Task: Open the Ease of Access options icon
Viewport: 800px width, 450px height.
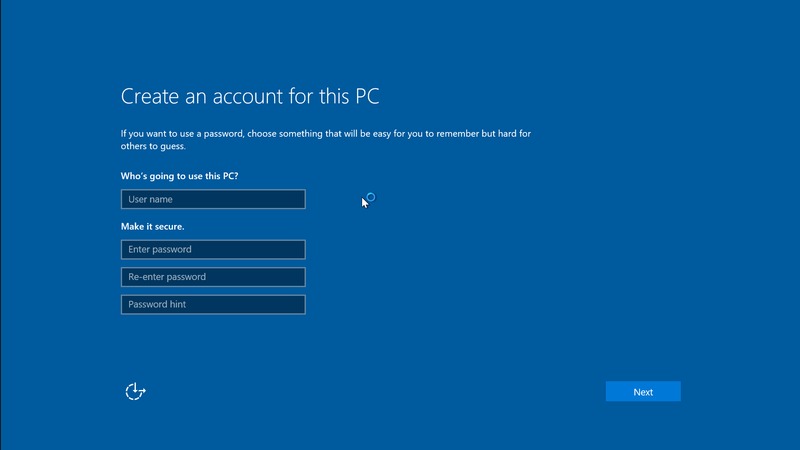Action: [x=135, y=391]
